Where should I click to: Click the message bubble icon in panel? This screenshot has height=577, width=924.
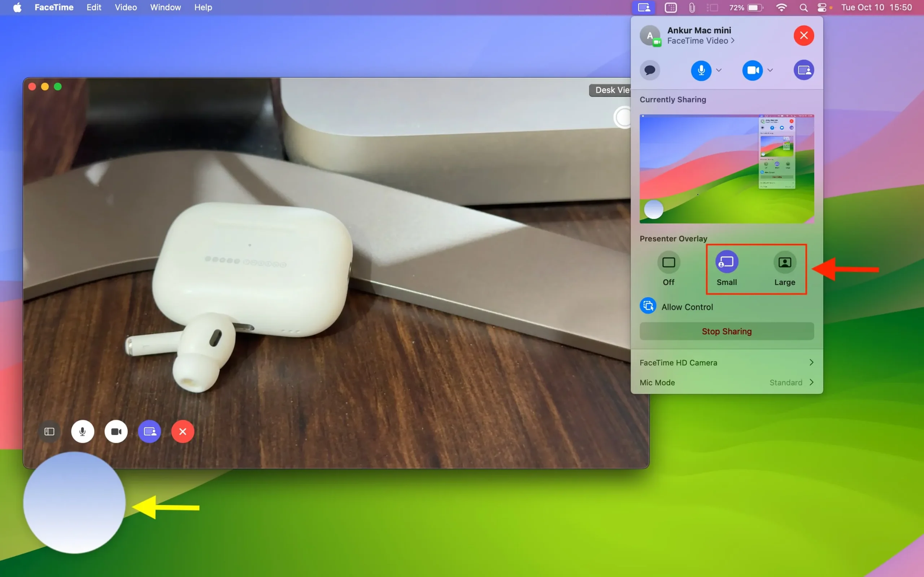tap(650, 70)
